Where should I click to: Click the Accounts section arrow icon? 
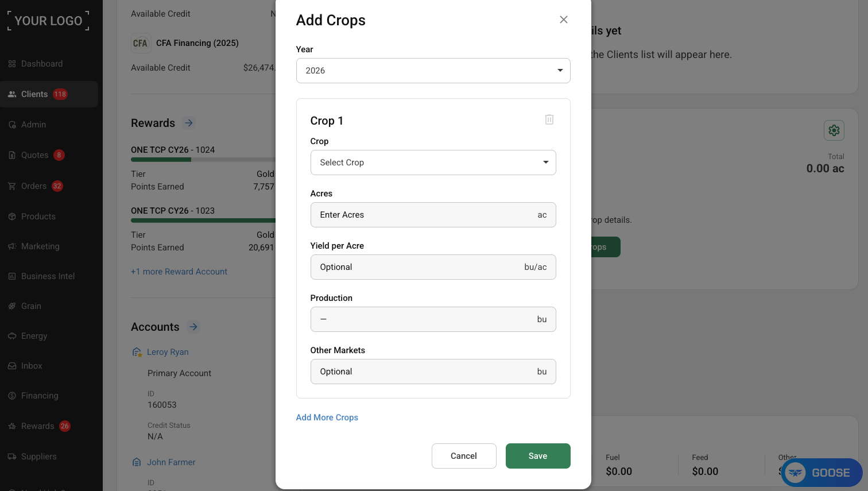pos(193,327)
